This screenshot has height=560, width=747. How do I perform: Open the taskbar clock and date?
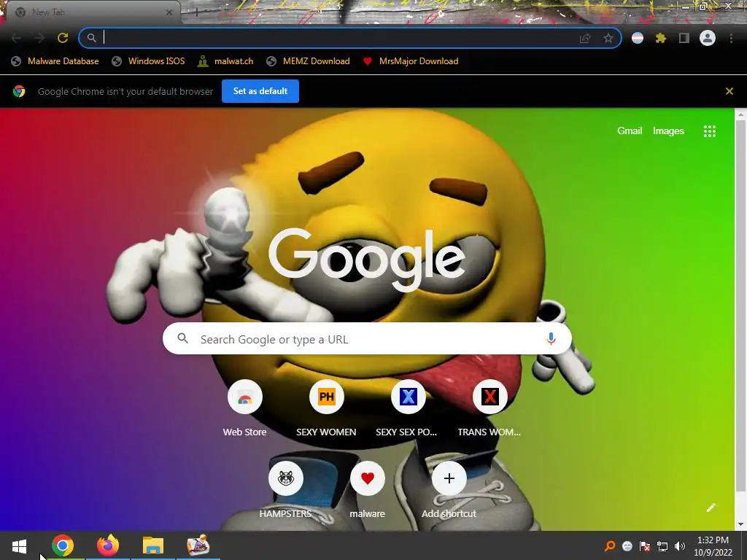point(713,546)
